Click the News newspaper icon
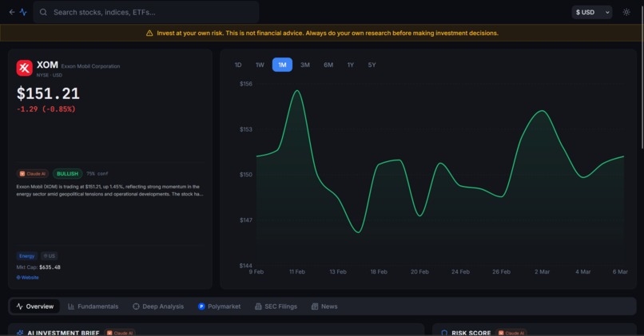The width and height of the screenshot is (644, 336). [315, 306]
